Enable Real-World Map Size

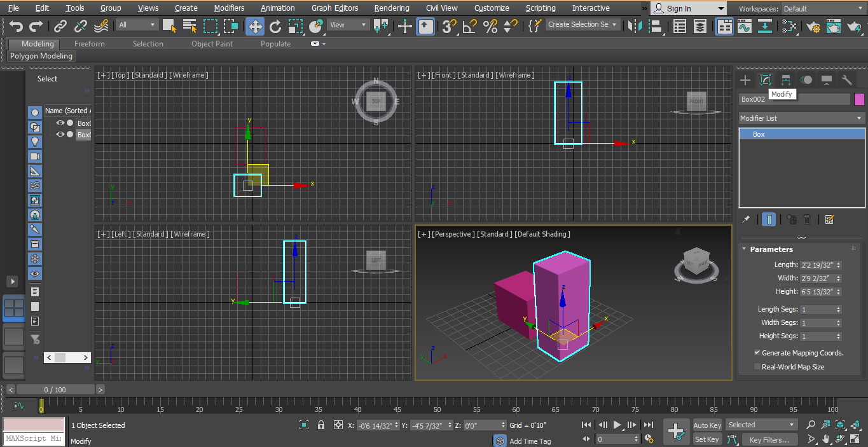(757, 366)
